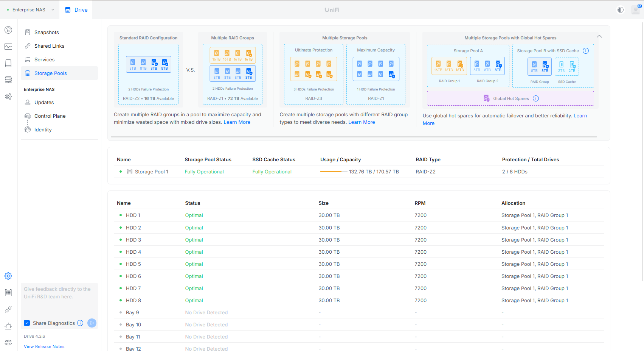Click the RAID-Z2 type cell
Image resolution: width=644 pixels, height=351 pixels.
pos(425,172)
